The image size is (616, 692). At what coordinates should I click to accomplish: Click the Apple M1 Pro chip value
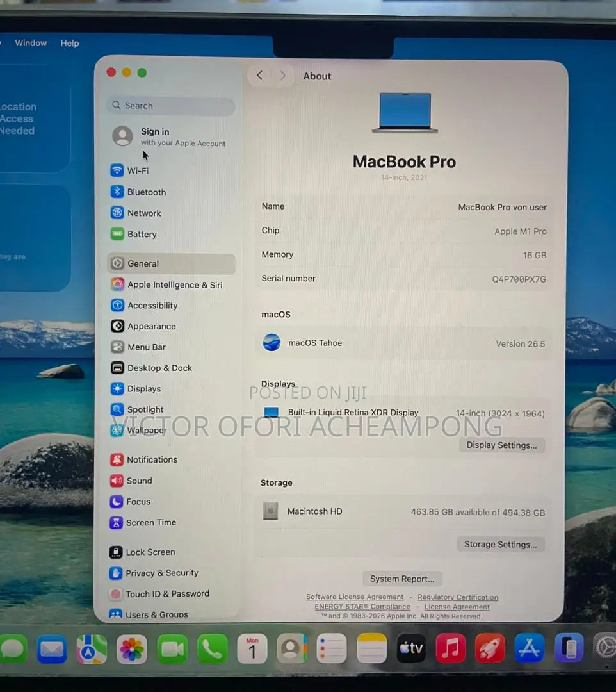click(521, 231)
